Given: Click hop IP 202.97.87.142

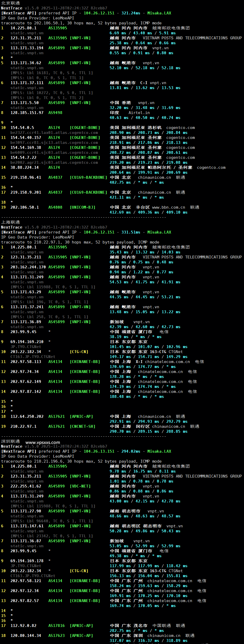Looking at the screenshot, I should (26, 392).
